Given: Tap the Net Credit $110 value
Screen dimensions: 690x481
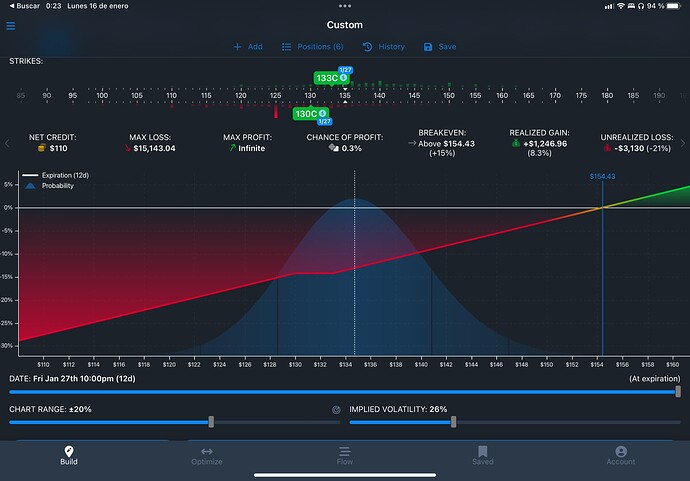Looking at the screenshot, I should click(59, 148).
